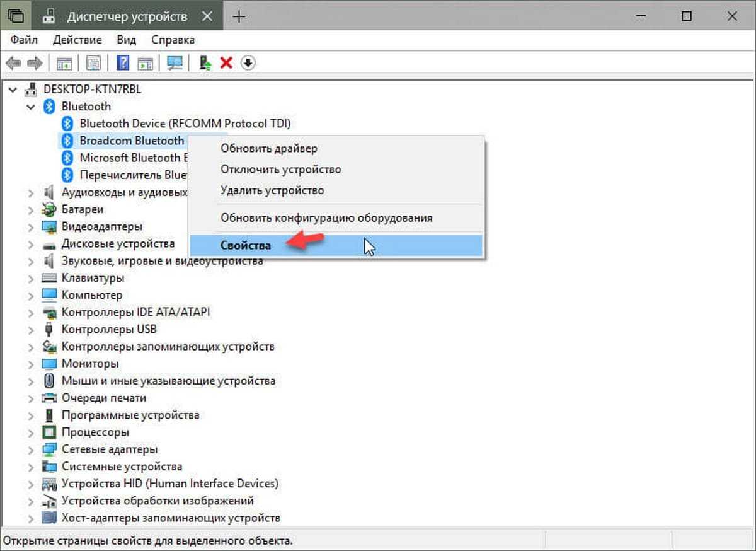Choose Свойства in the context menu
The width and height of the screenshot is (756, 551).
pyautogui.click(x=246, y=245)
